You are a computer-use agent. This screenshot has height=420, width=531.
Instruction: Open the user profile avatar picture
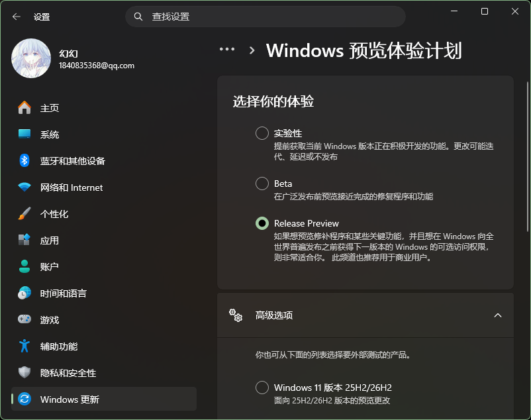[31, 58]
